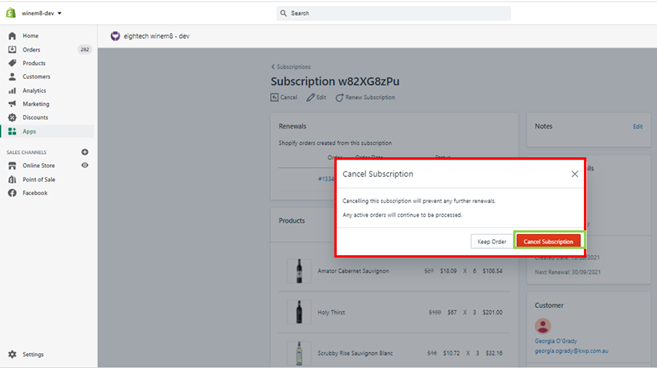The height and width of the screenshot is (368, 657).
Task: Click the Apps grid icon
Action: pos(12,132)
